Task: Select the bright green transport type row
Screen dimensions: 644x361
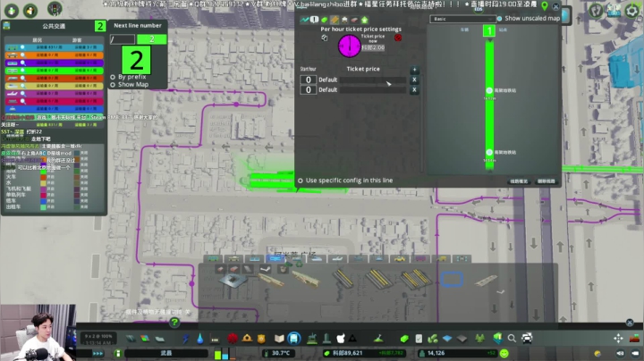Action: (x=55, y=71)
